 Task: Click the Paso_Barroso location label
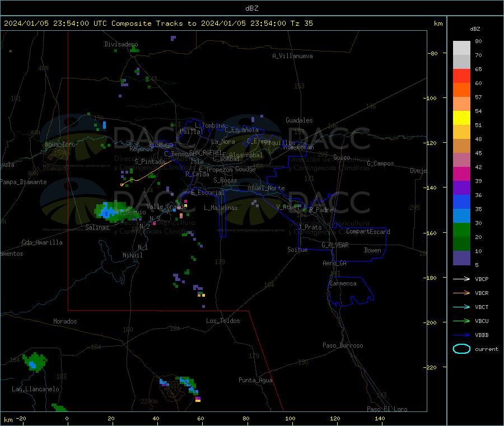[343, 345]
